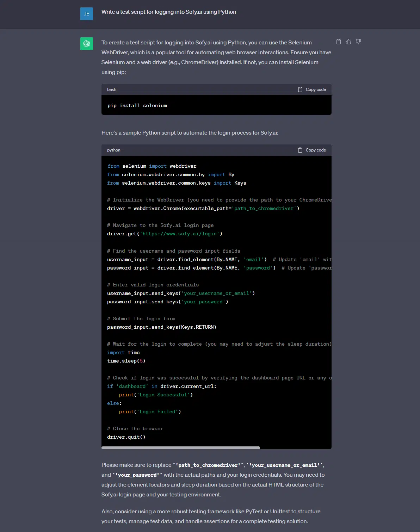Click the 'python' language label

click(x=114, y=150)
